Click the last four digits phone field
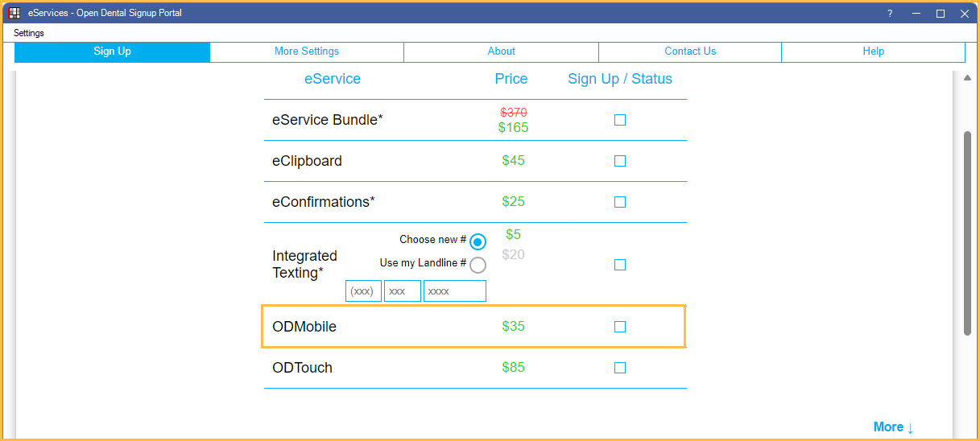The image size is (980, 441). coord(454,291)
